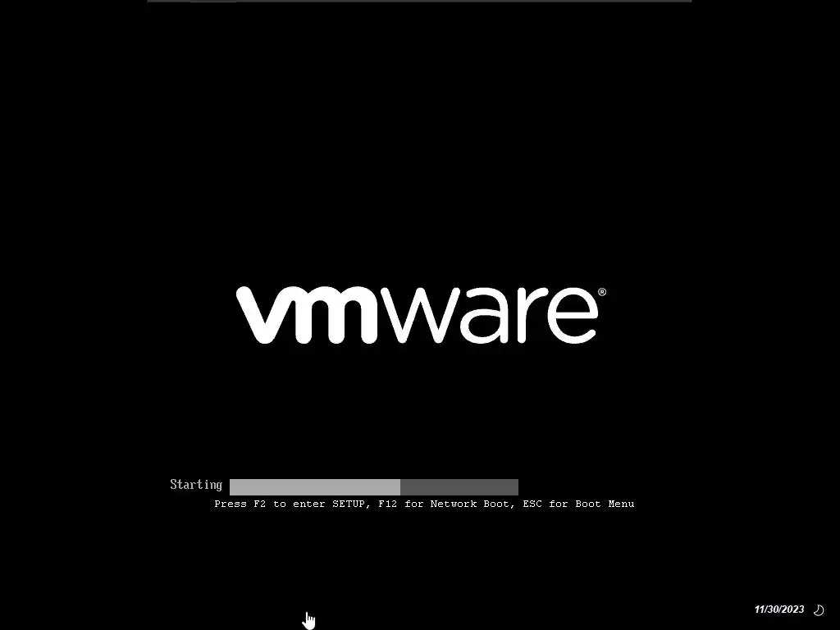The image size is (840, 630).
Task: Click the thin "ware" part of the logo
Action: tap(489, 316)
